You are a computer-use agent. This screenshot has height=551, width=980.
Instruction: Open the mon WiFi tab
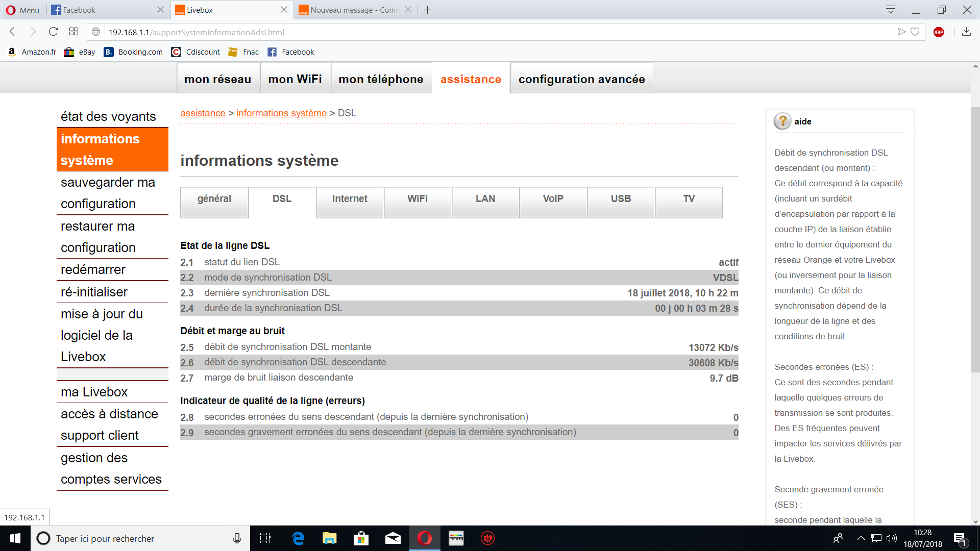pyautogui.click(x=295, y=79)
